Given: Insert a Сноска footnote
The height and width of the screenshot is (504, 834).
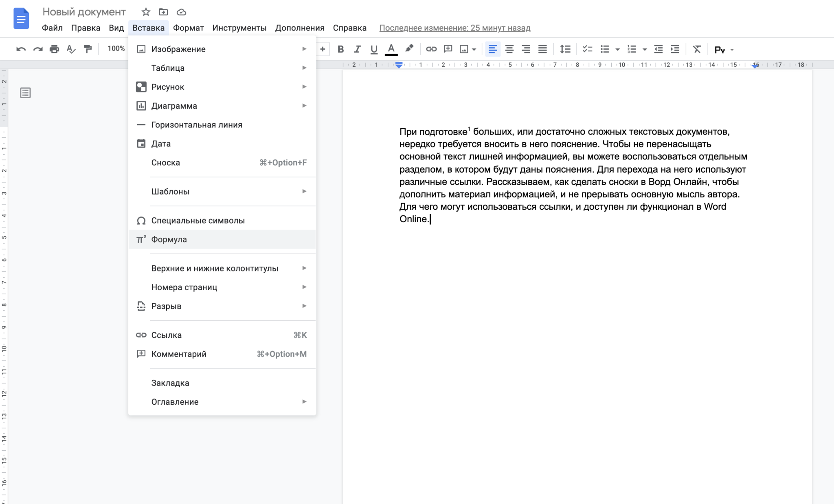Looking at the screenshot, I should (x=222, y=162).
